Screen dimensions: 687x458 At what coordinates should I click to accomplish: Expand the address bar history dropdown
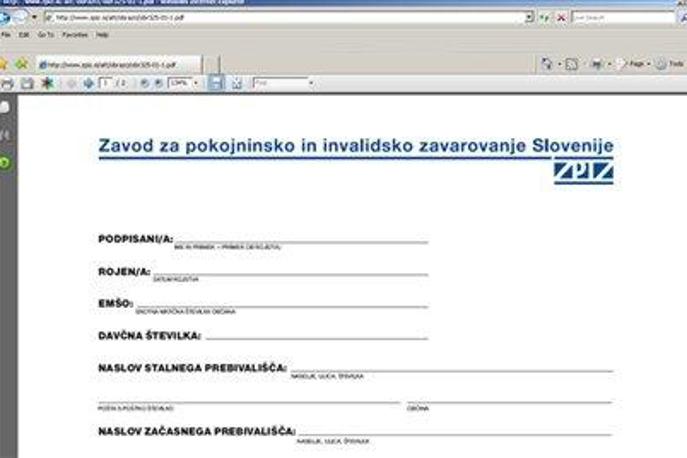(529, 18)
